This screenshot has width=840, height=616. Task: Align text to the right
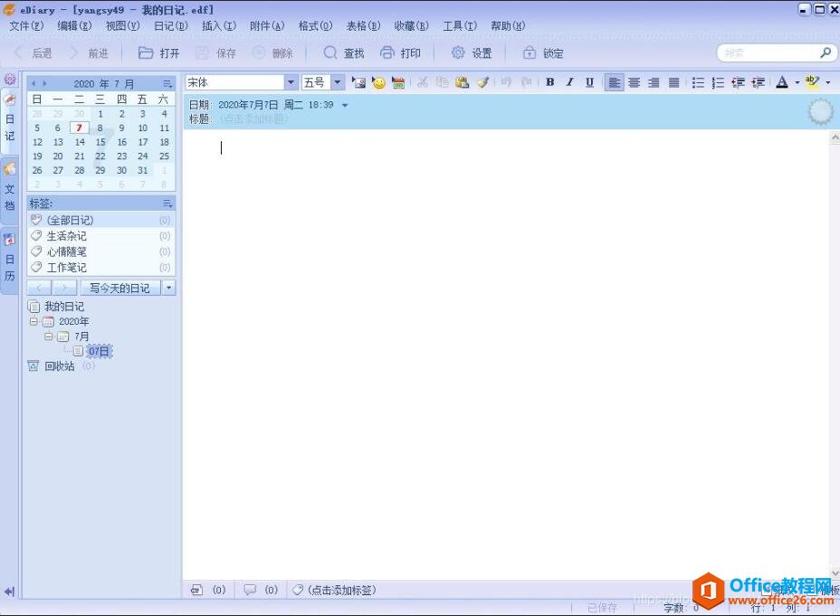(654, 82)
